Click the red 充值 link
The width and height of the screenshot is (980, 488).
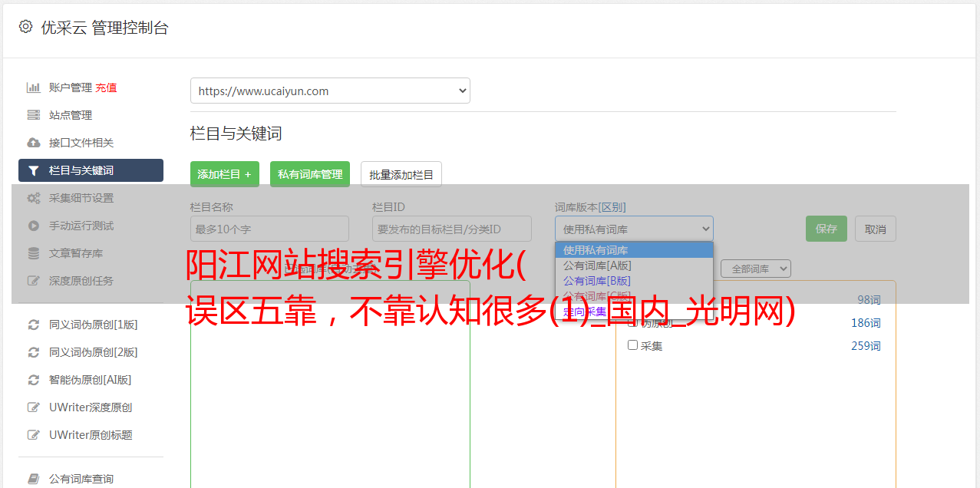point(106,87)
